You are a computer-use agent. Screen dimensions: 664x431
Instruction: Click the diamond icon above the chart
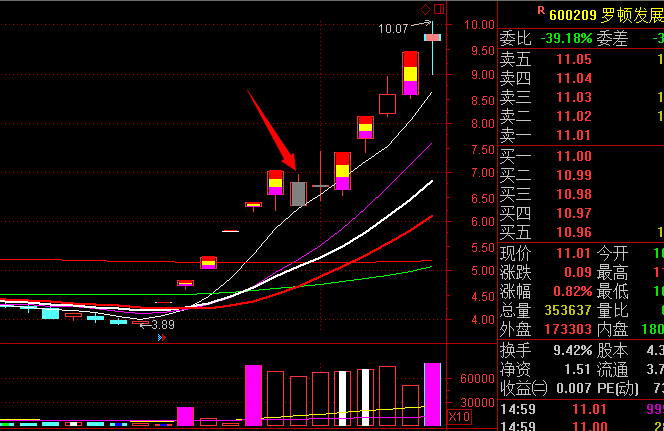(x=425, y=9)
